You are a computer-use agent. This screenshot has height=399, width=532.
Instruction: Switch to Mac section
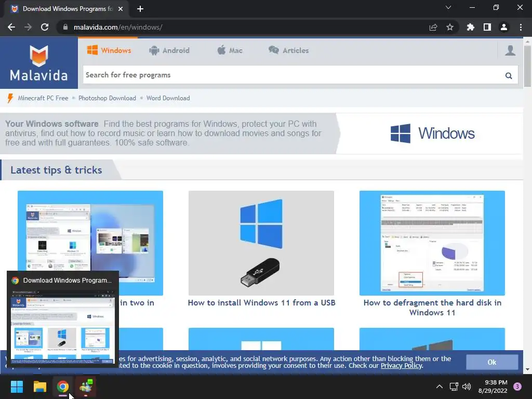[x=230, y=50]
